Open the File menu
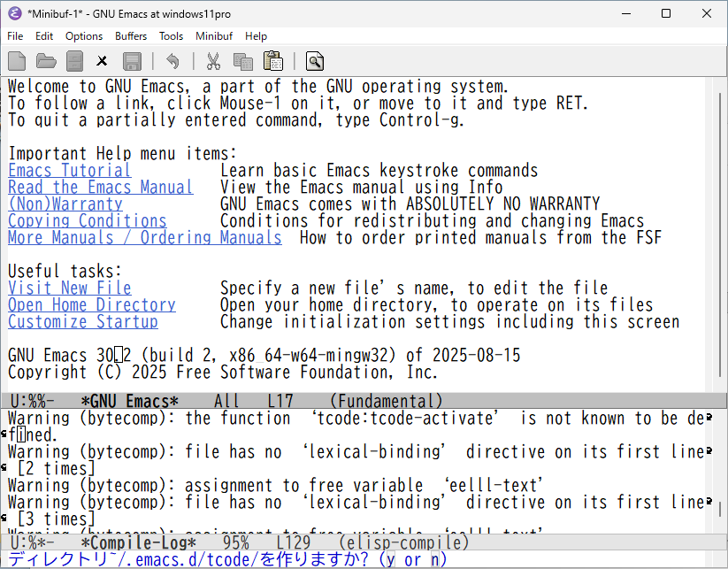Viewport: 728px width, 569px height. 15,36
